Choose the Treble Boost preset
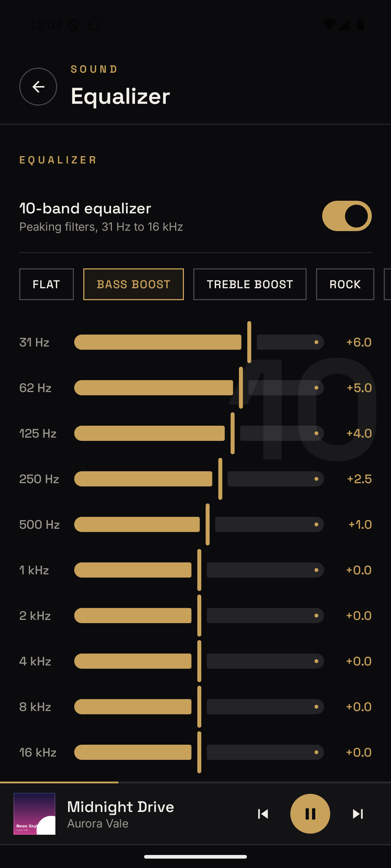This screenshot has width=391, height=868. coord(250,284)
